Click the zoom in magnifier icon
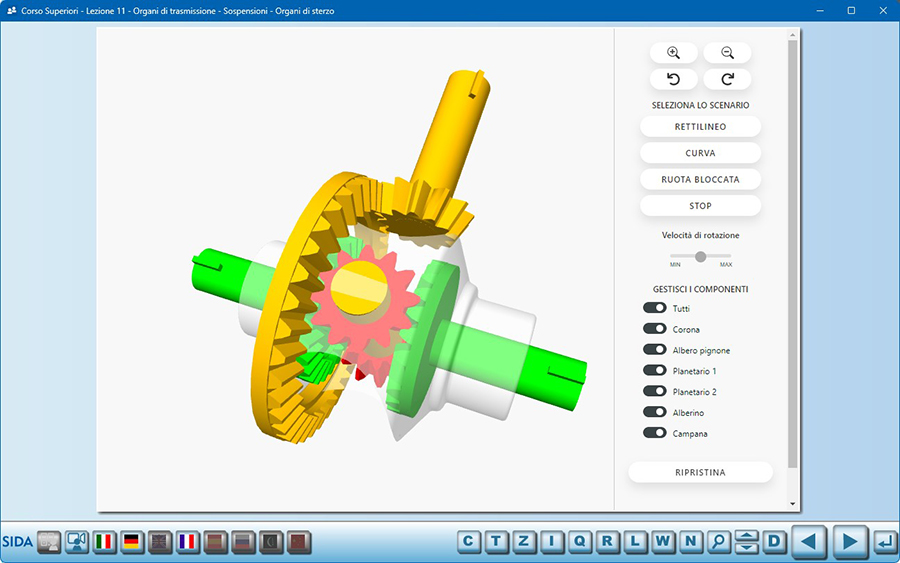The height and width of the screenshot is (563, 900). tap(673, 53)
